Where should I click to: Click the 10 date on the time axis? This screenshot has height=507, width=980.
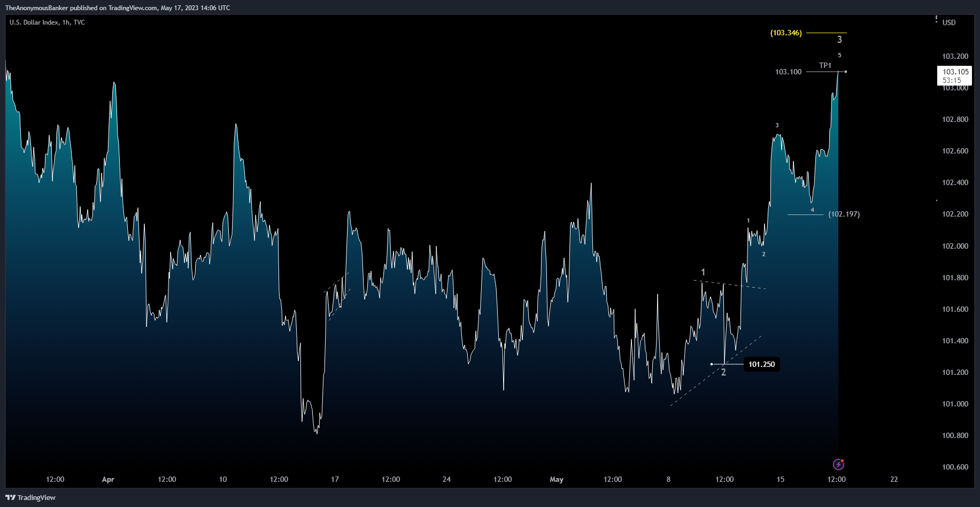223,479
